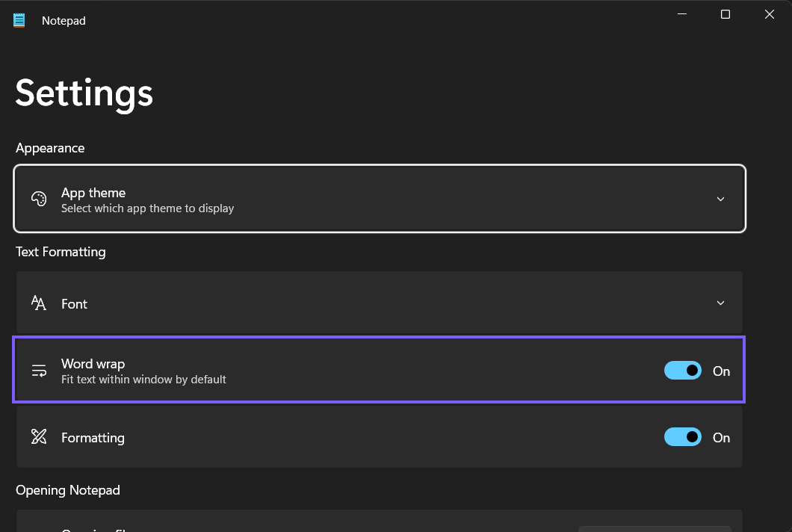
Task: Click the Appearance section label
Action: coord(50,148)
